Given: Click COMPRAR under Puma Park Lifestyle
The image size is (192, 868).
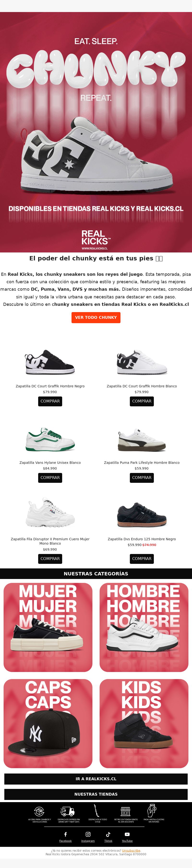Looking at the screenshot, I should pyautogui.click(x=142, y=478).
